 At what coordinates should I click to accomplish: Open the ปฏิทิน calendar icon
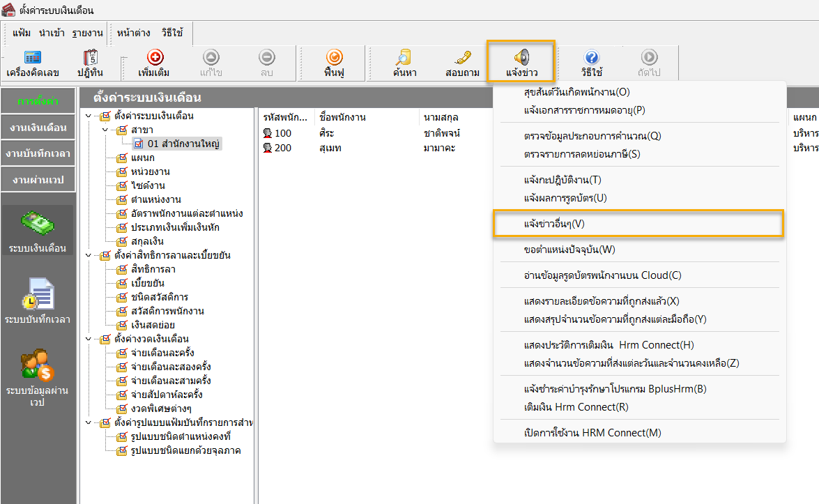[91, 63]
